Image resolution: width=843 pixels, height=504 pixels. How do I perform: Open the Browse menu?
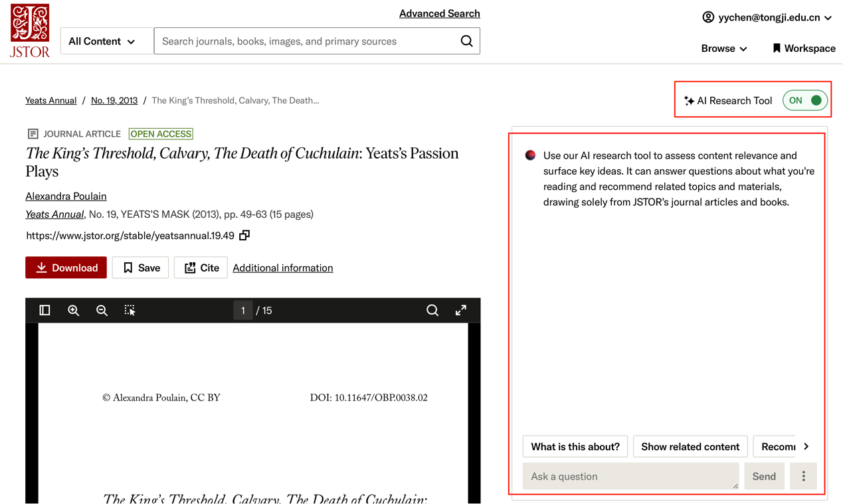click(723, 48)
